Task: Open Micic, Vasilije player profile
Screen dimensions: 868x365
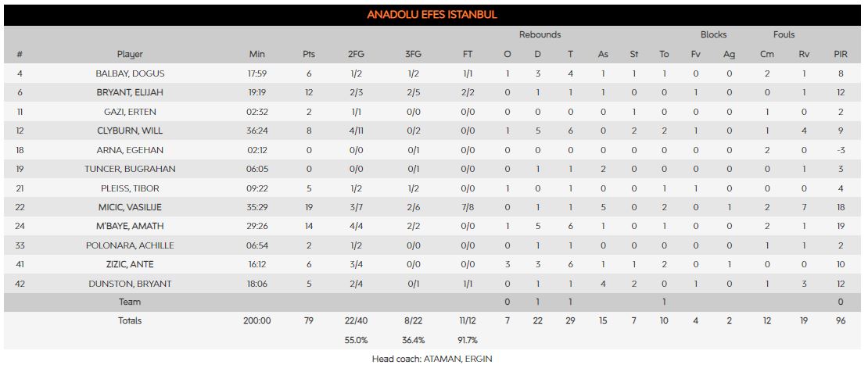Action: pos(130,207)
